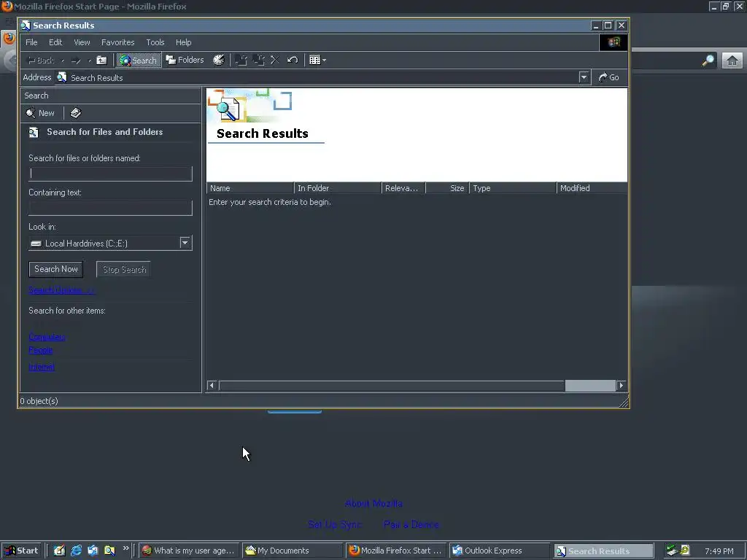Image resolution: width=747 pixels, height=560 pixels.
Task: Open the About Mozilla link in Firefox
Action: click(373, 503)
